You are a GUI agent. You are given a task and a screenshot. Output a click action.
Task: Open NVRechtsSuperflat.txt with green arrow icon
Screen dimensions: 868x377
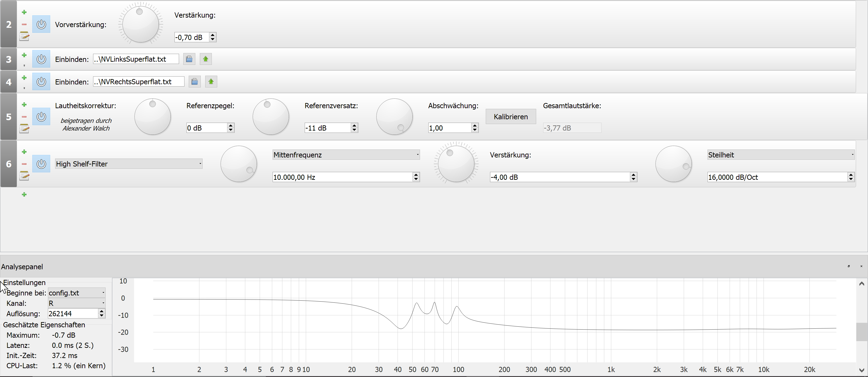click(x=211, y=82)
